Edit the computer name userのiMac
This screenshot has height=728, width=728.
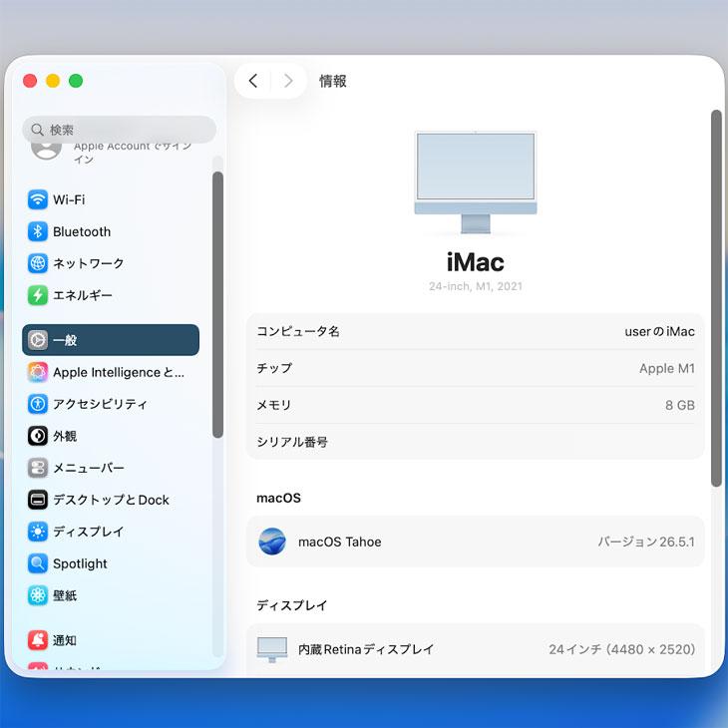(x=659, y=331)
